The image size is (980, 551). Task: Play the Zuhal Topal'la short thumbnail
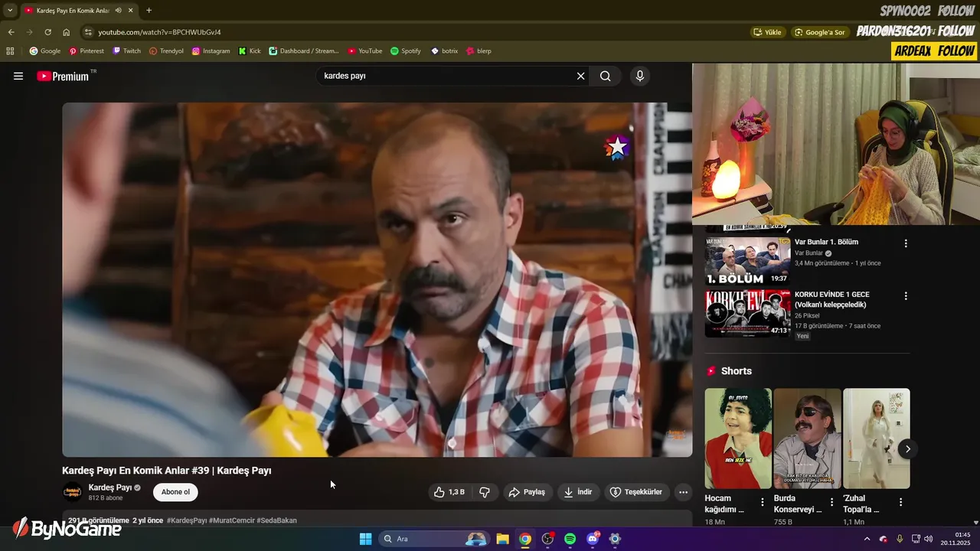coord(877,439)
